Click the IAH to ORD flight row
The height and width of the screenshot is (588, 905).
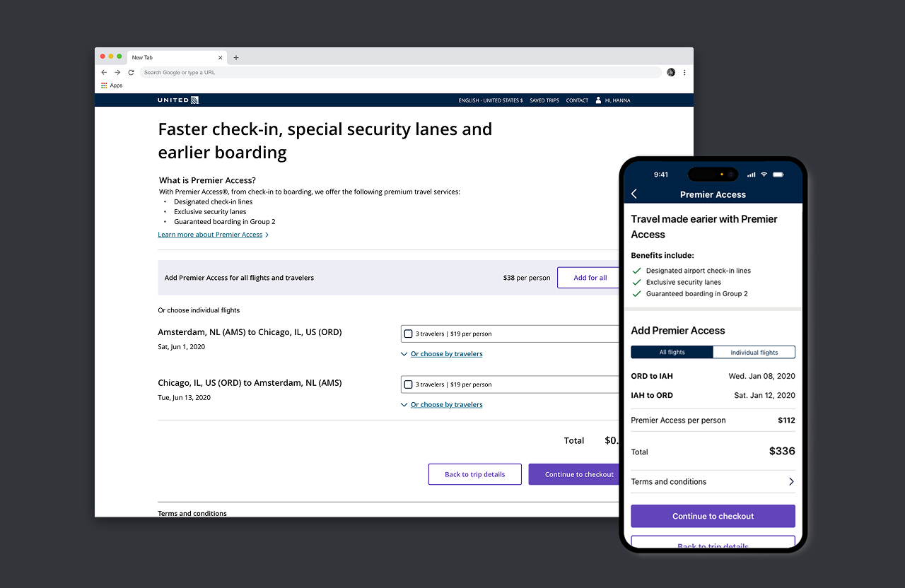point(713,395)
